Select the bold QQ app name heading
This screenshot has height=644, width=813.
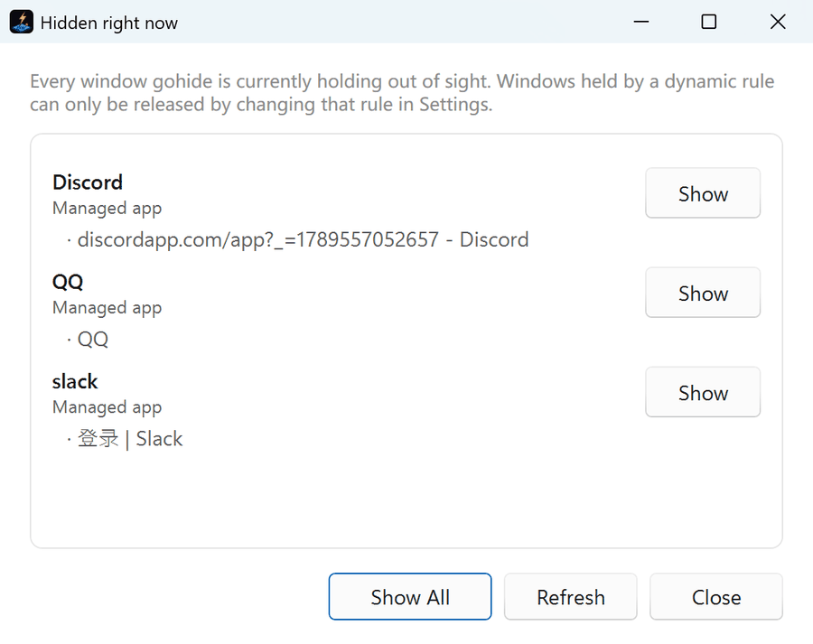coord(68,282)
